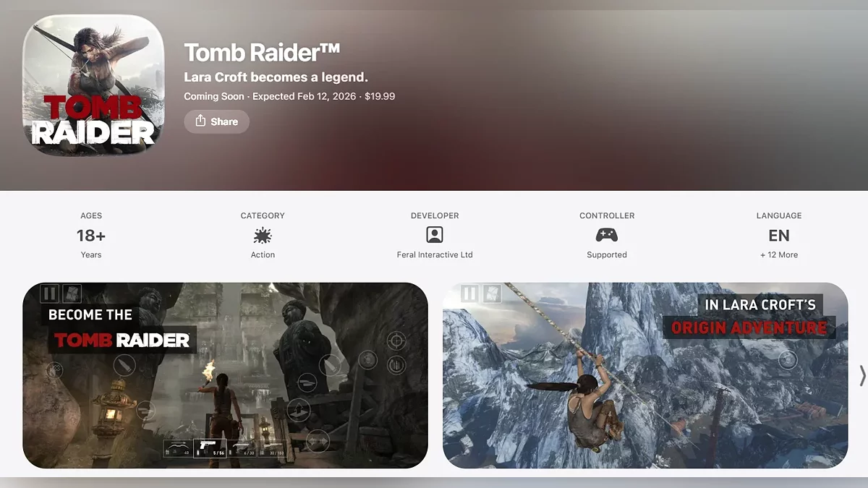Screen dimensions: 868x488
Task: Open the Feral Interactive developer icon
Action: 435,235
